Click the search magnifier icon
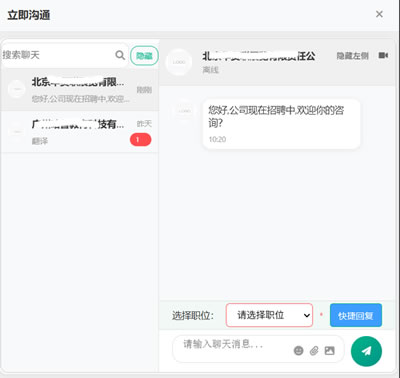Image resolution: width=400 pixels, height=378 pixels. (120, 55)
